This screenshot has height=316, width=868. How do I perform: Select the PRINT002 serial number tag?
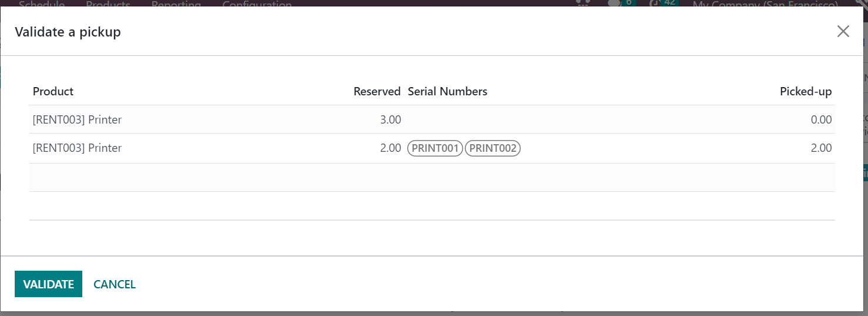pos(492,148)
